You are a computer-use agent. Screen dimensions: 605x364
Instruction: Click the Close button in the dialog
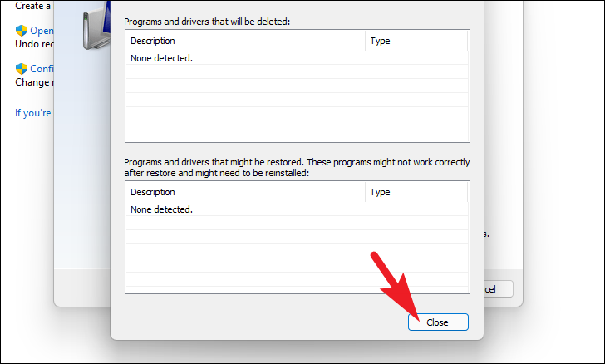(438, 322)
